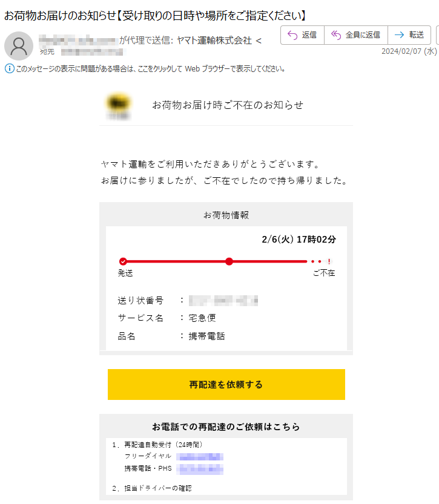Viewport: 439px width, 504px height.
Task: Click the blurred recipient address after 宛先
Action: (92, 52)
